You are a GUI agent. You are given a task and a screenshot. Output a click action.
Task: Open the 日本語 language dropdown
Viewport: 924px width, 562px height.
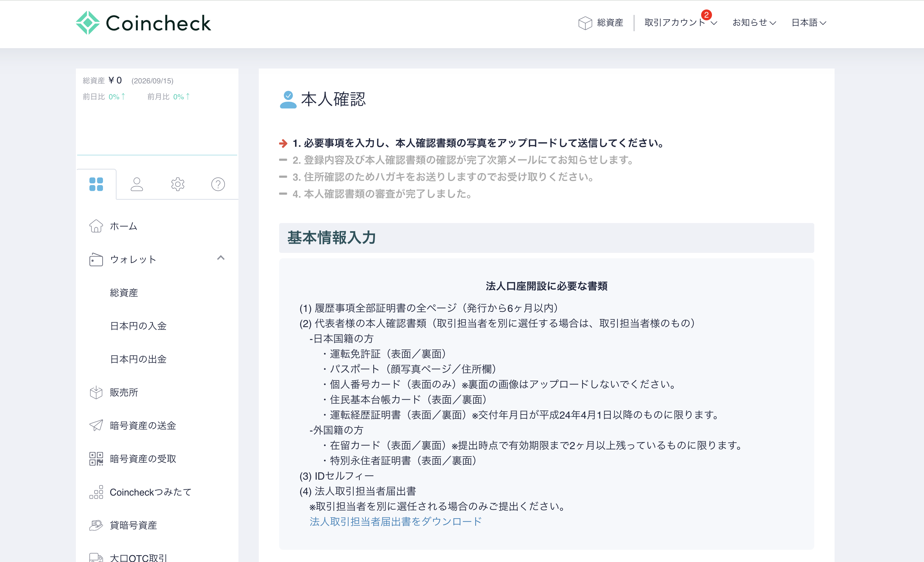(x=808, y=22)
